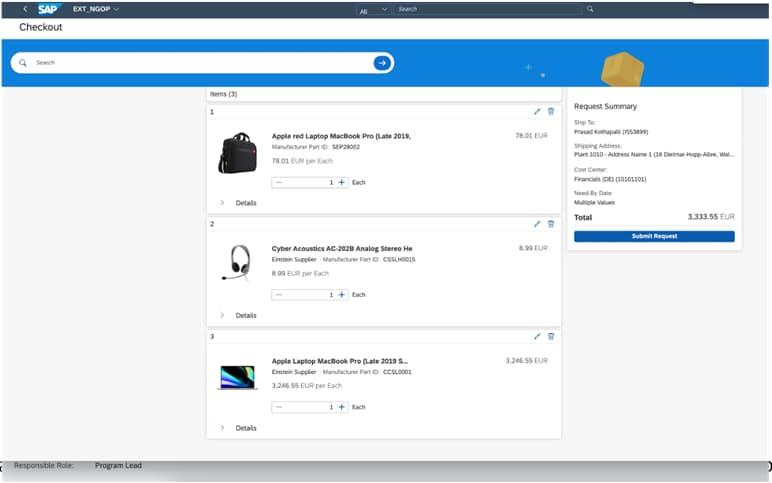Image resolution: width=772 pixels, height=483 pixels.
Task: Select the 8.99 EUR item price
Action: click(x=533, y=248)
